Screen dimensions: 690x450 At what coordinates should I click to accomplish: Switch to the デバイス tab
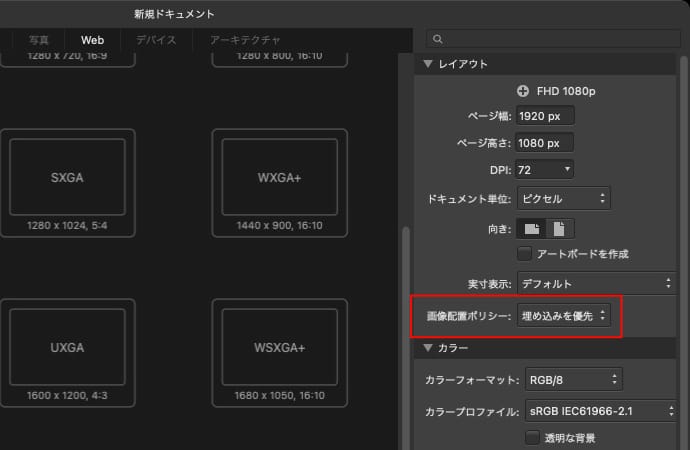click(x=156, y=40)
